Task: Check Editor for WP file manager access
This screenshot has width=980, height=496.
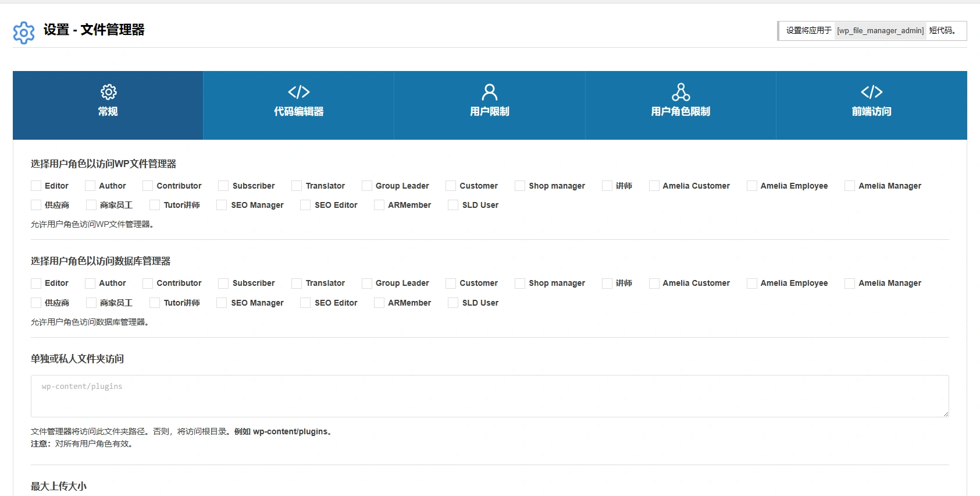Action: click(x=36, y=186)
